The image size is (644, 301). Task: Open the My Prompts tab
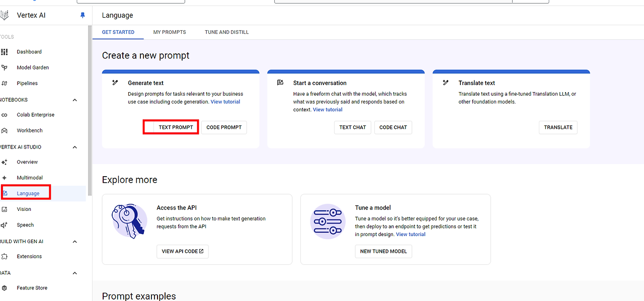click(170, 32)
